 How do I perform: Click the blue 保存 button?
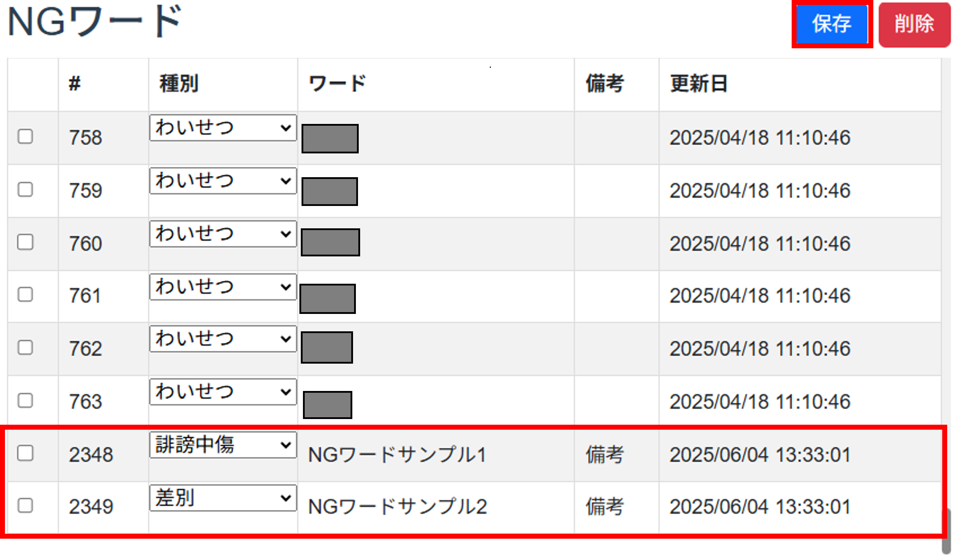[x=832, y=24]
